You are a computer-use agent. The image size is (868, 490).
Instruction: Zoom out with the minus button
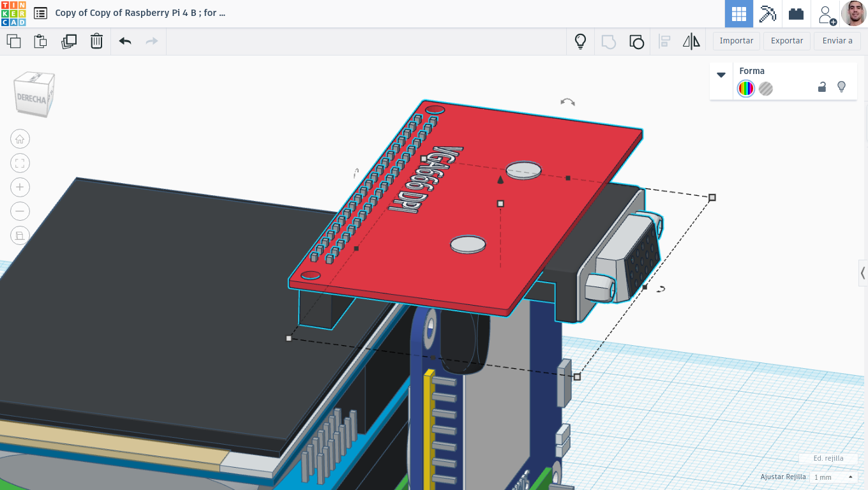coord(20,211)
